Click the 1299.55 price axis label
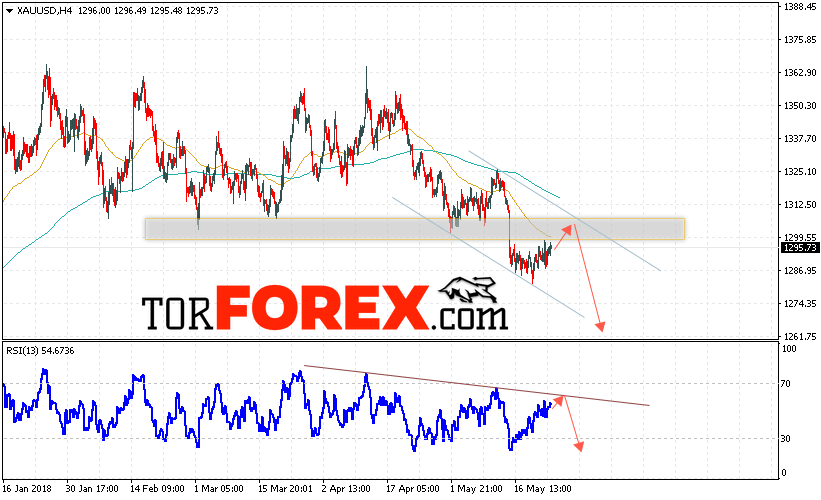 point(800,238)
